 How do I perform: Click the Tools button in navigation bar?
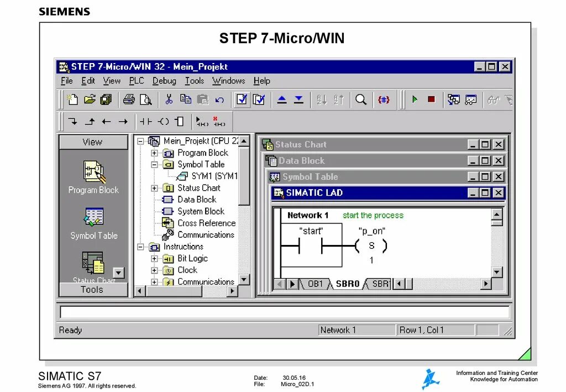(x=93, y=290)
